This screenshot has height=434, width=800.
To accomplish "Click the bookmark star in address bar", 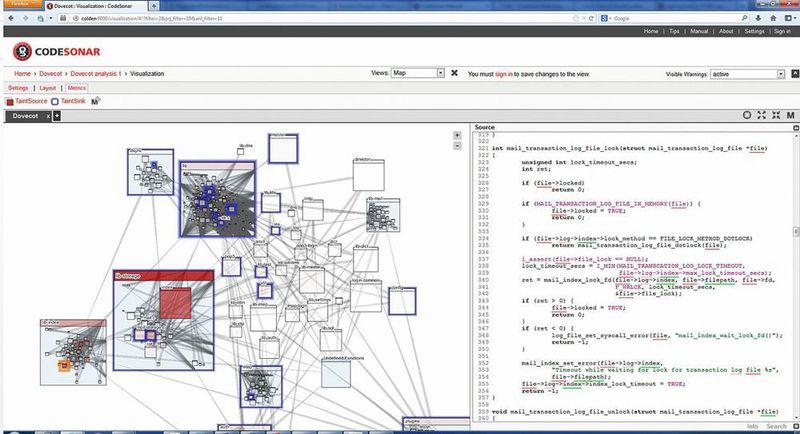I will (x=576, y=18).
